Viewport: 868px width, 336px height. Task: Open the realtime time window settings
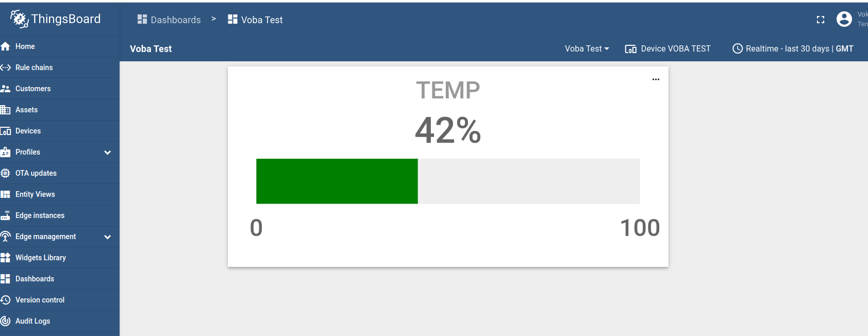click(737, 48)
